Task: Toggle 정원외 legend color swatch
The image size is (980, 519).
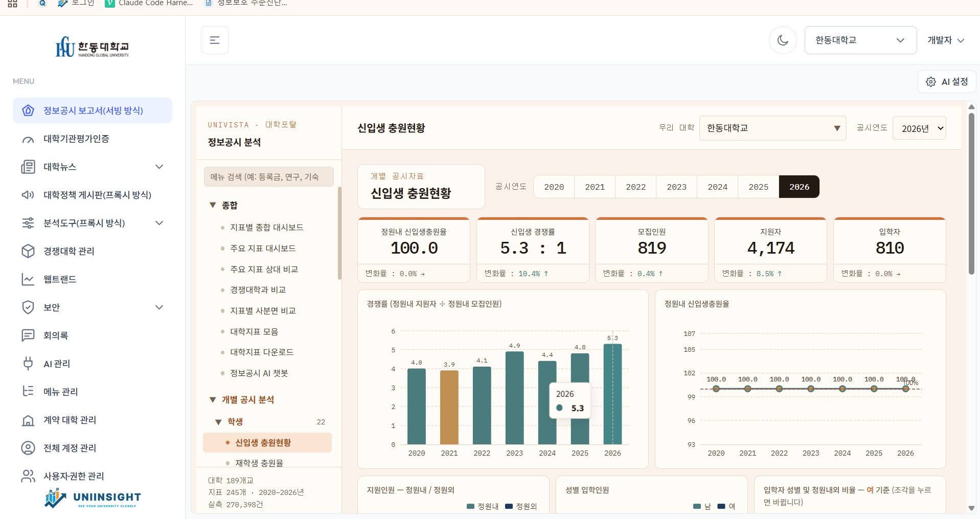Action: [x=509, y=506]
